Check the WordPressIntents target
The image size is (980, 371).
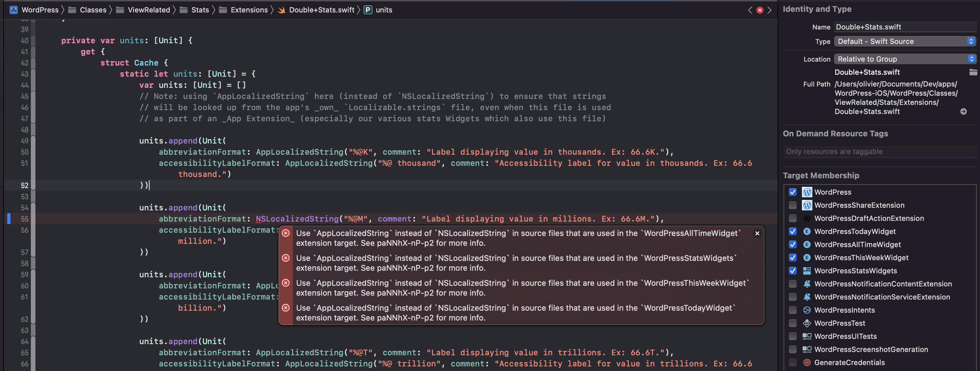792,310
